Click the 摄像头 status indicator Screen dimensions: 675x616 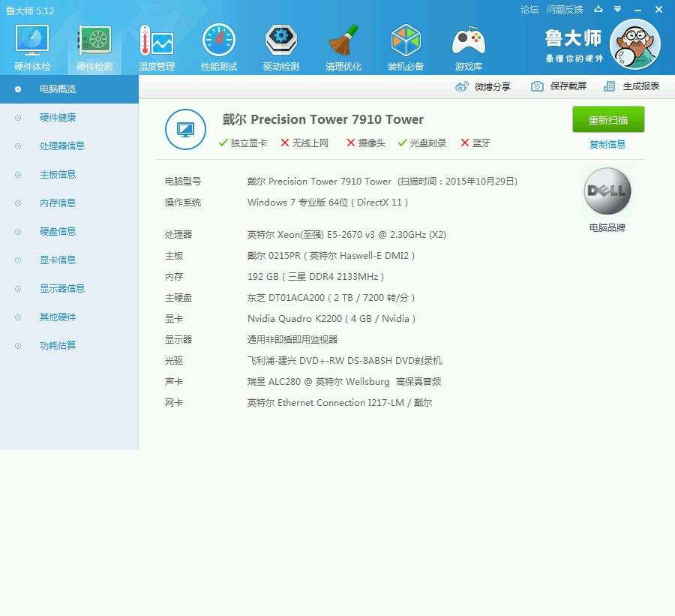click(x=366, y=143)
